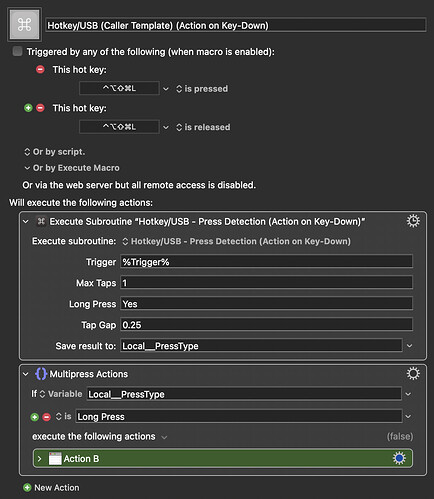Click the curly braces Multipress Actions icon

41,374
